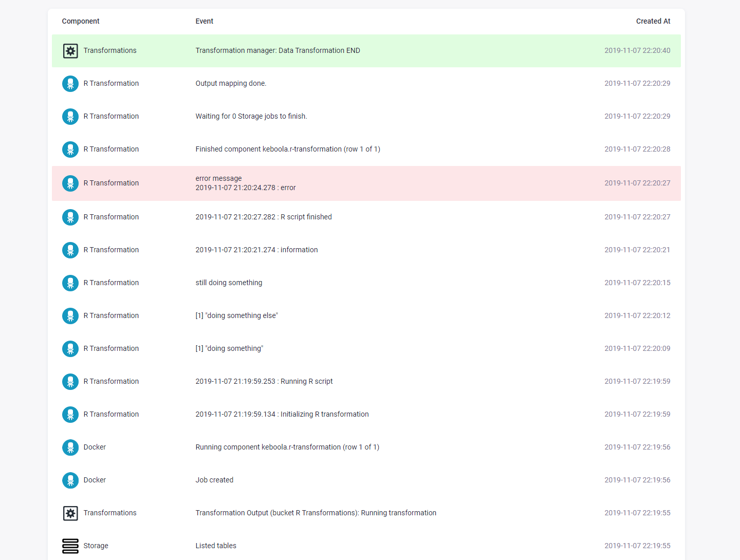Click the Storage stack icon beside Listed tables
This screenshot has width=740, height=560.
point(70,546)
